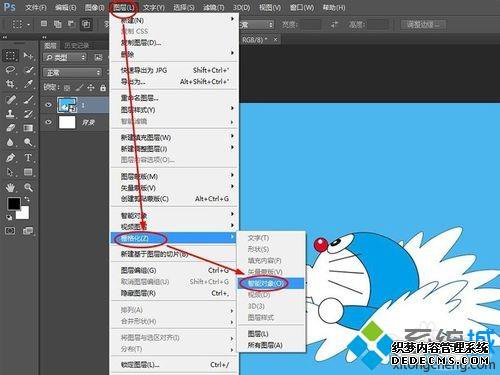Screen dimensions: 500x375
Task: Toggle the lock all padlock icon
Action: tap(103, 88)
